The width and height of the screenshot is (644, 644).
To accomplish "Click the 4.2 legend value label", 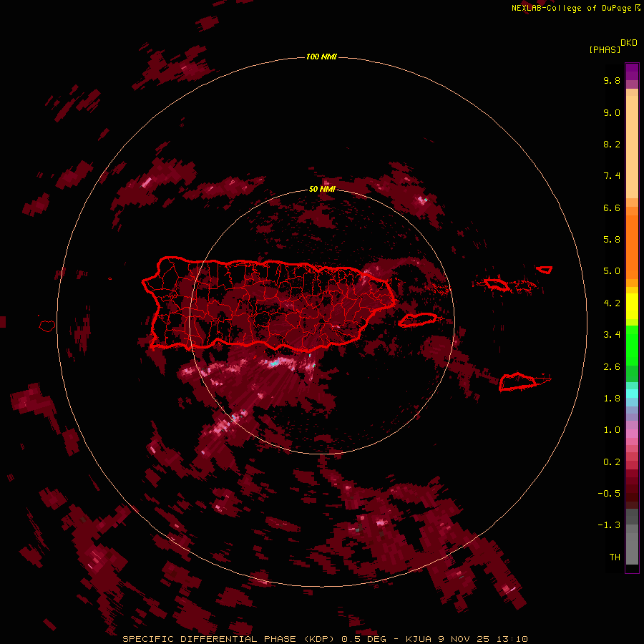I will (x=612, y=303).
